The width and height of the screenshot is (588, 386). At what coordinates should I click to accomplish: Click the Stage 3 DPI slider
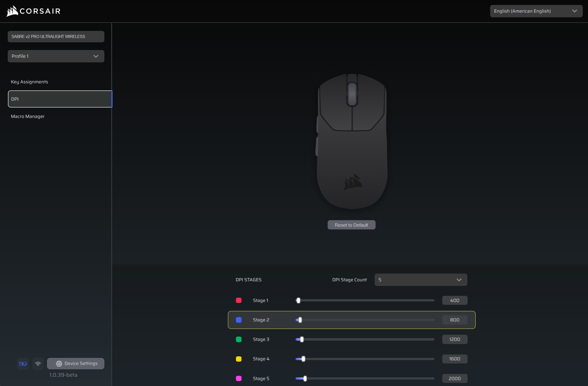[365, 339]
